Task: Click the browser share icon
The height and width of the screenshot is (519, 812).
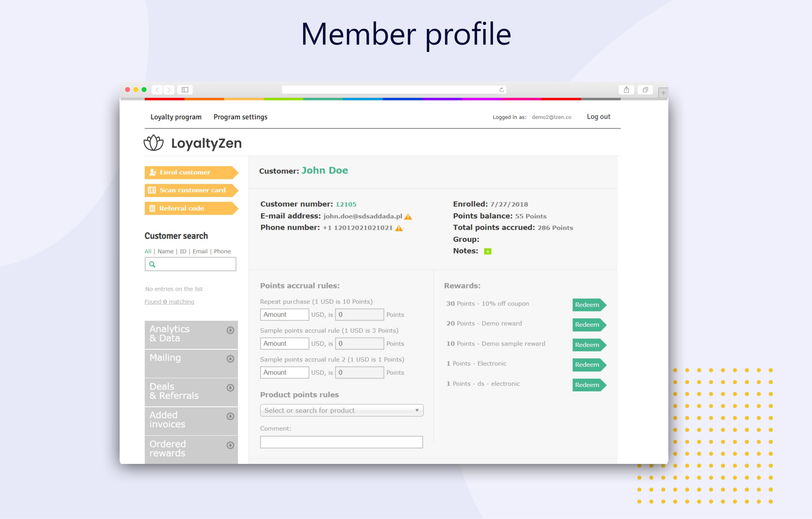Action: 626,90
